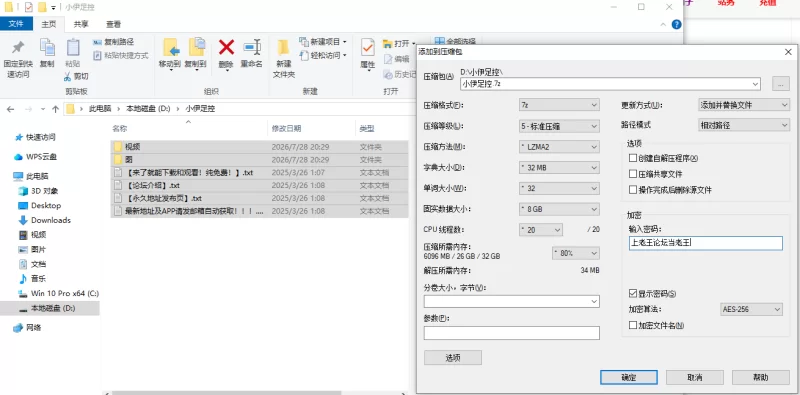Open the 加密算法 AES-256 dropdown
This screenshot has height=395, width=800.
[x=751, y=309]
